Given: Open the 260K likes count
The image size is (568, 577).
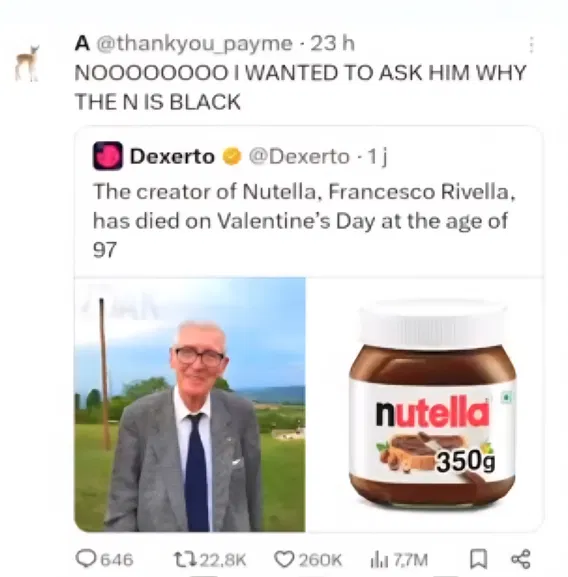Looking at the screenshot, I should pos(320,560).
